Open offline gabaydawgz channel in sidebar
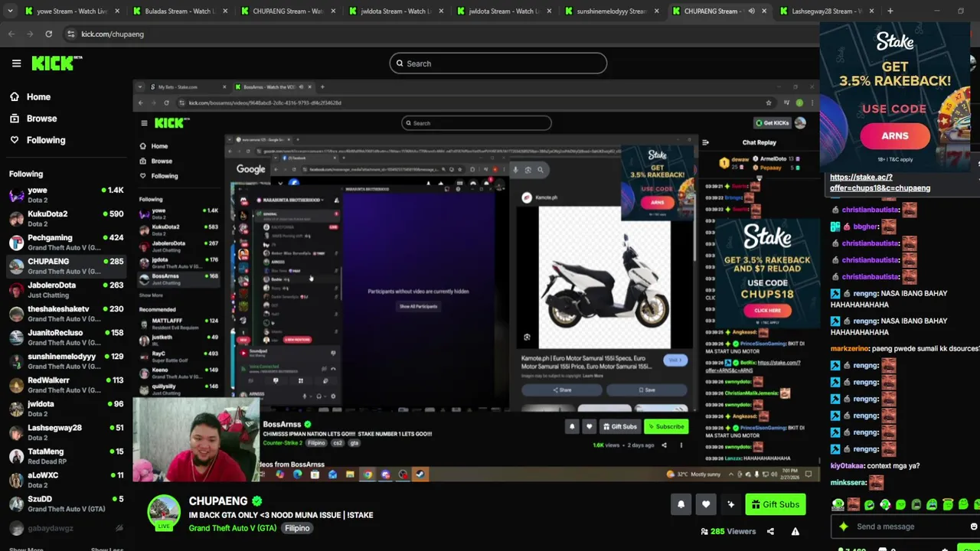Image resolution: width=980 pixels, height=551 pixels. pos(65,528)
